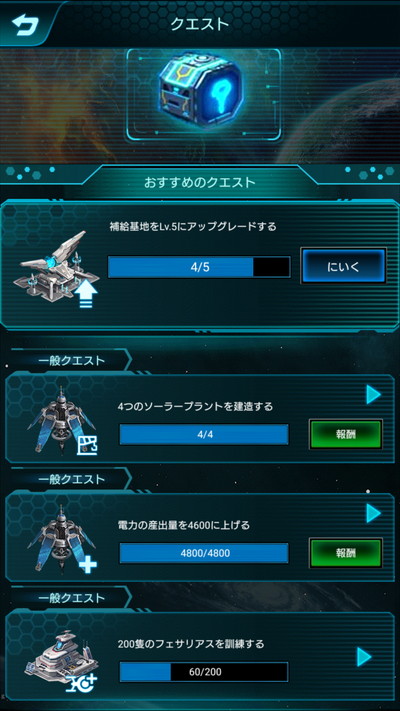Tap the supply base upgrade icon
The image size is (400, 711).
[x=57, y=269]
